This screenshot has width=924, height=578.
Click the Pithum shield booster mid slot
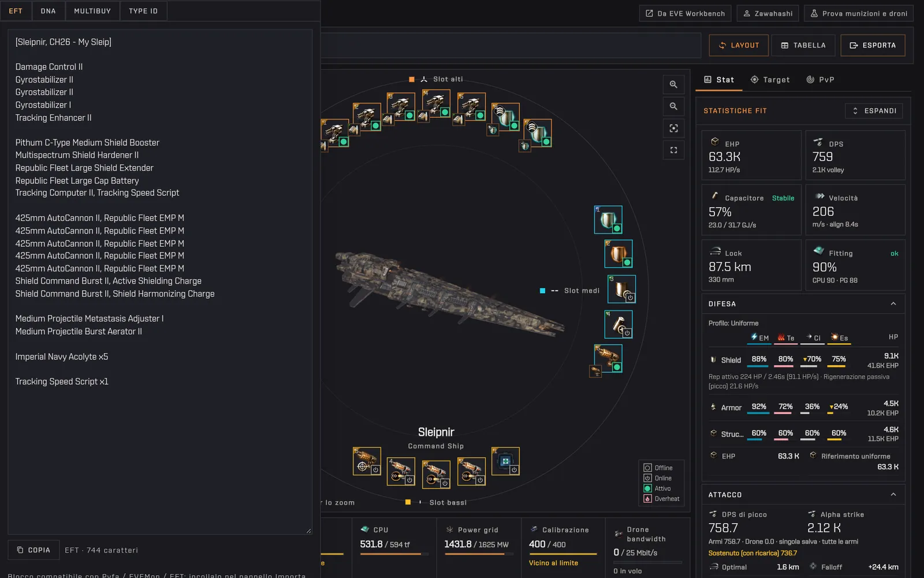click(608, 220)
